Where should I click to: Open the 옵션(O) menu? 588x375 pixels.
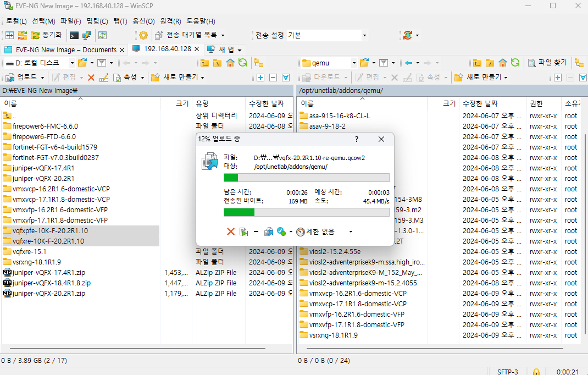(143, 21)
